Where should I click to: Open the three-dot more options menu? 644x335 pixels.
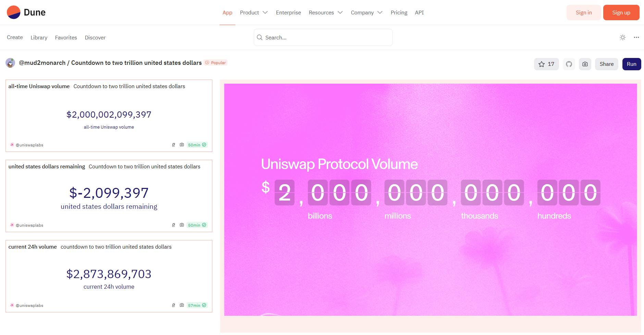636,37
